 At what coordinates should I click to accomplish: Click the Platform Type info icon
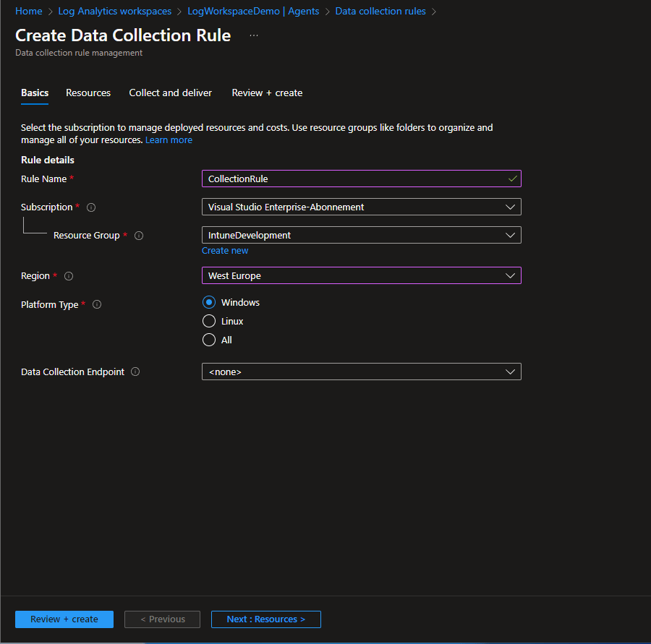click(97, 305)
